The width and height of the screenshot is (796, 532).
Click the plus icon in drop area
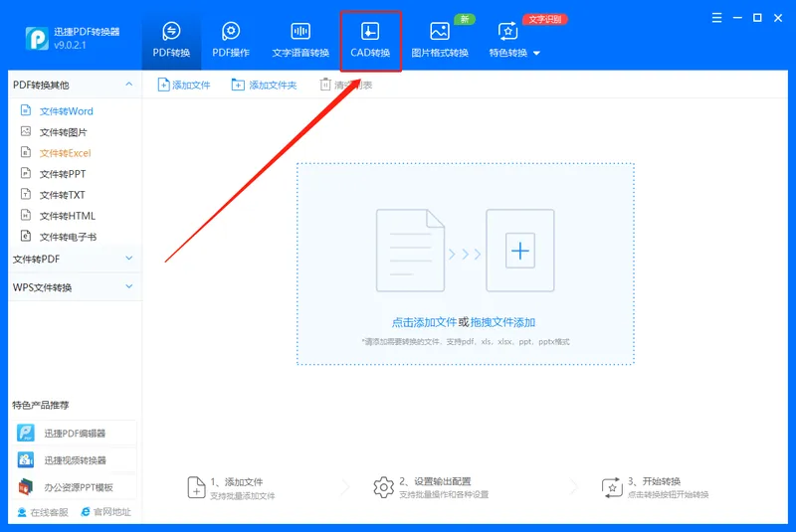coord(519,251)
